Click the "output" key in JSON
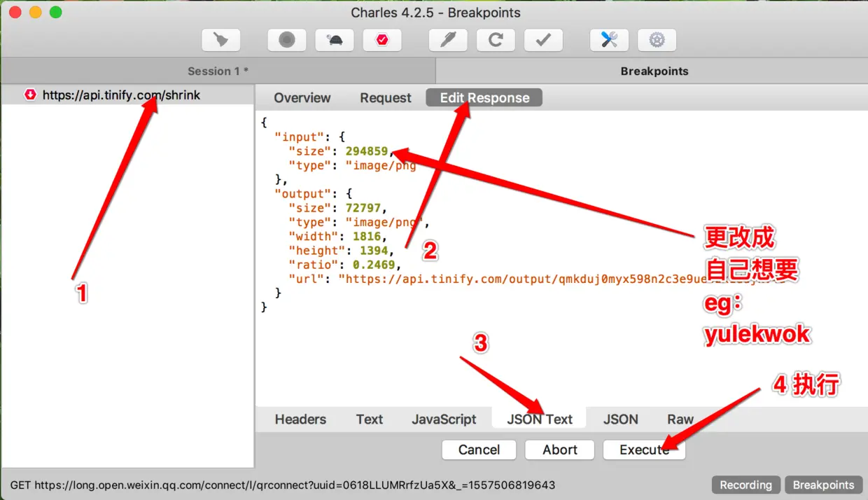This screenshot has height=500, width=868. tap(302, 194)
